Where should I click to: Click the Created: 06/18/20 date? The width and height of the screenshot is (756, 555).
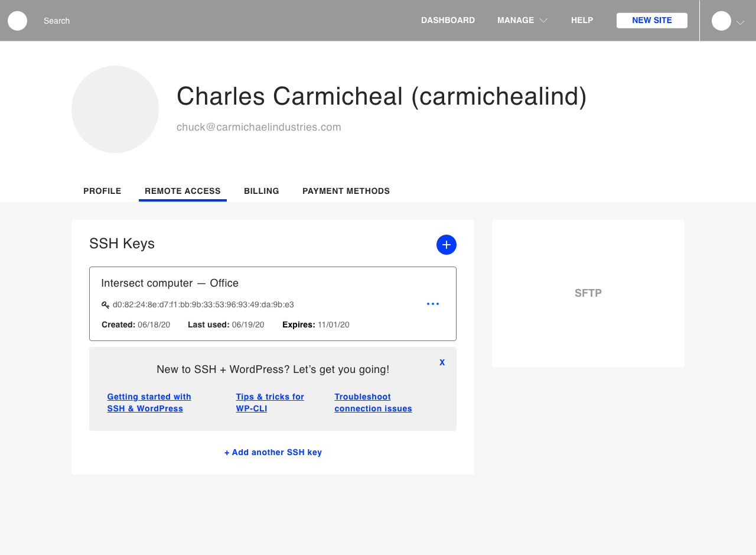pyautogui.click(x=136, y=324)
